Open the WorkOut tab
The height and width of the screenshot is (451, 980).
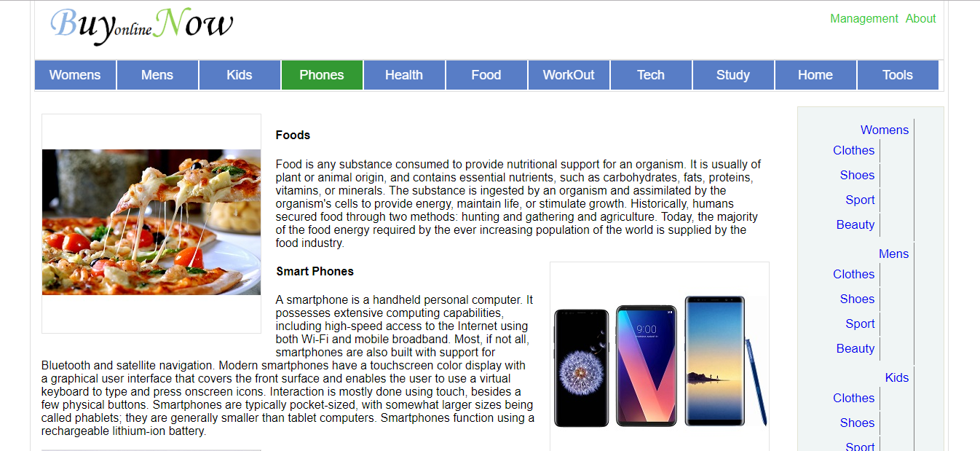coord(569,75)
